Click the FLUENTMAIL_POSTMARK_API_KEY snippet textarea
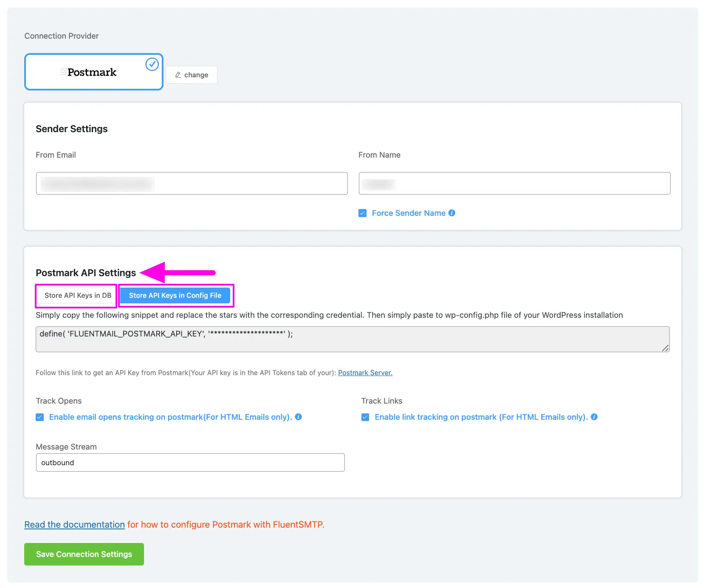 352,339
